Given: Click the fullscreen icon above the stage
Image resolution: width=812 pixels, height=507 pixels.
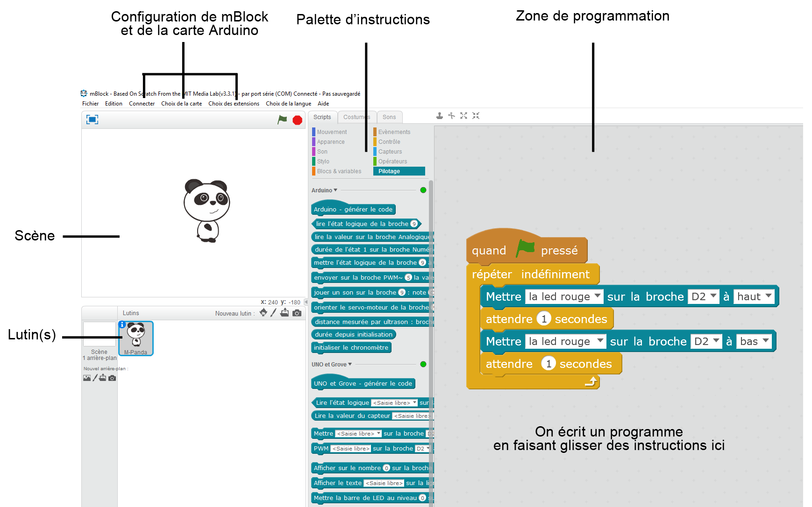Looking at the screenshot, I should 93,119.
